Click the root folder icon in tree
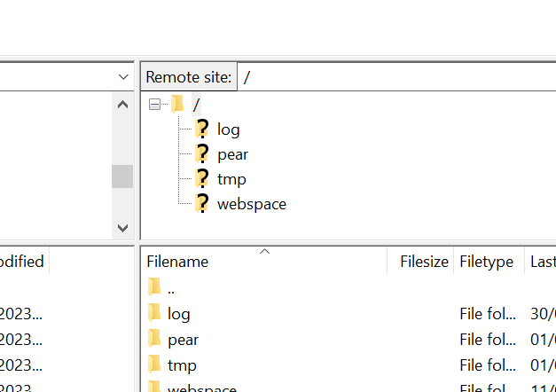Viewport: 556px width, 392px height. [177, 104]
